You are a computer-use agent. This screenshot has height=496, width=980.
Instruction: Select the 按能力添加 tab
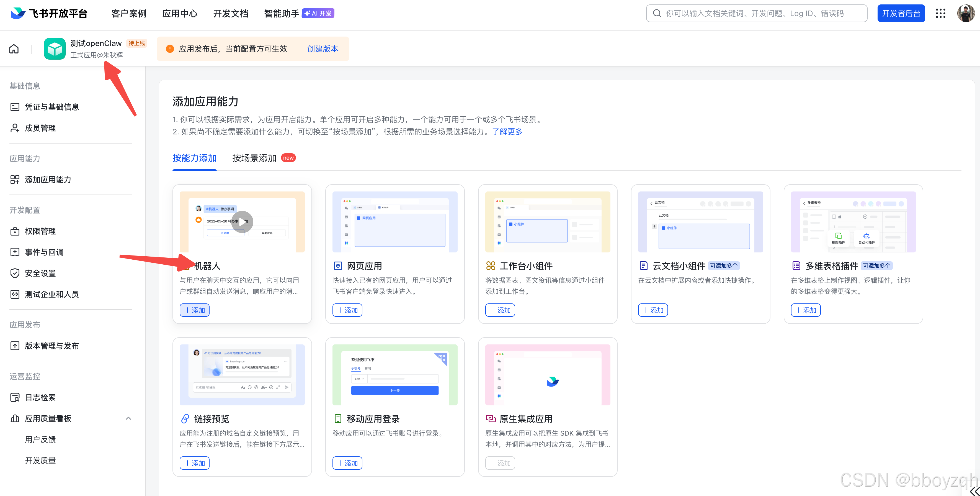pos(194,158)
